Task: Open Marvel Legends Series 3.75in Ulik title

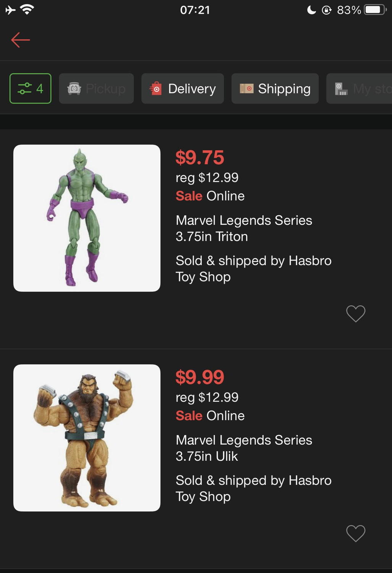Action: [x=244, y=448]
